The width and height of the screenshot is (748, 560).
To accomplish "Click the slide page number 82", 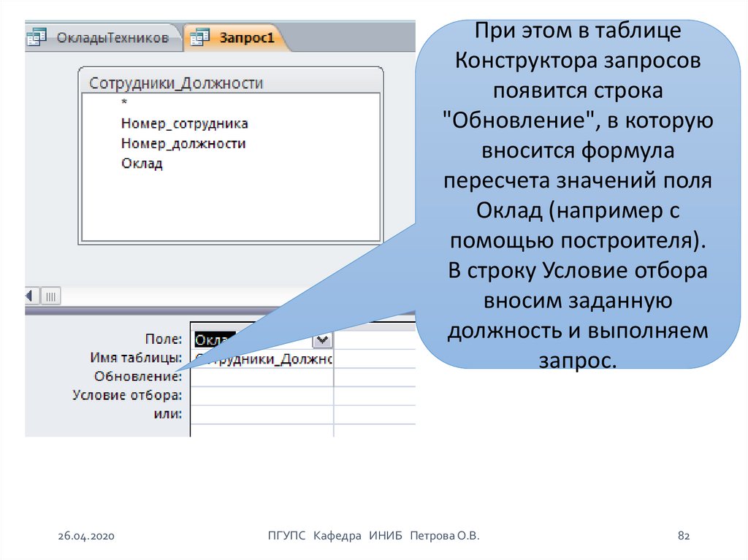I will point(684,536).
